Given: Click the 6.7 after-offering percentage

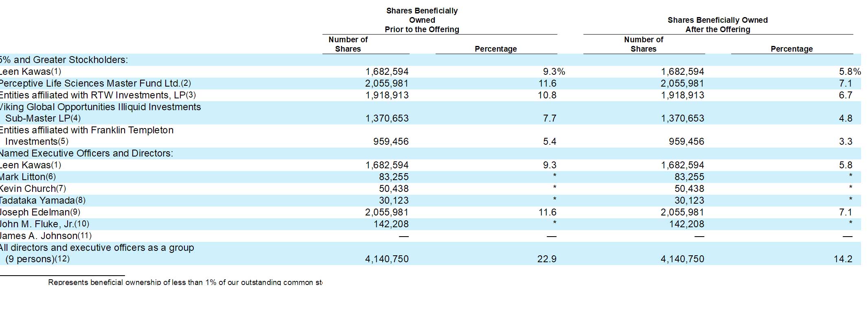Looking at the screenshot, I should (x=846, y=95).
